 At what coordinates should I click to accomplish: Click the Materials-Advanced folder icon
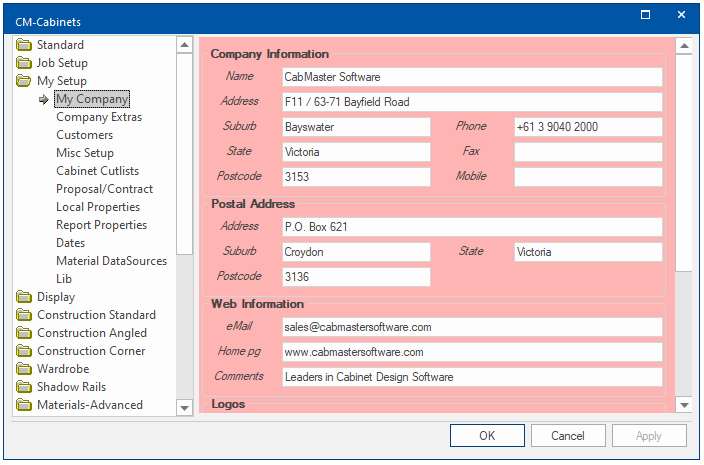24,404
